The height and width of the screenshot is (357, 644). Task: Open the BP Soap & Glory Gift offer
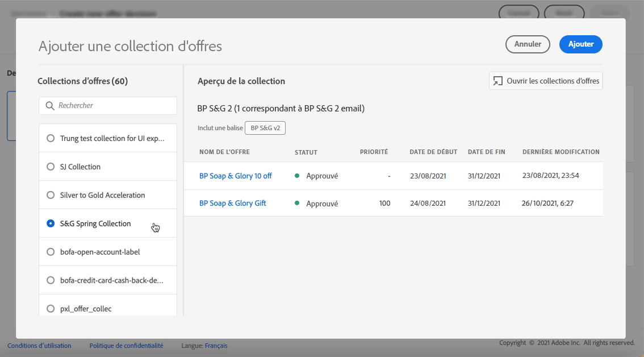point(232,203)
